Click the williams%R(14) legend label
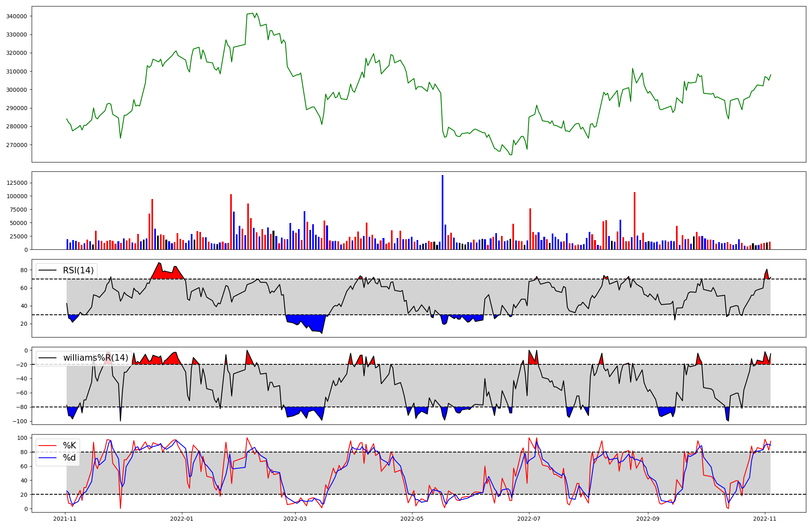The width and height of the screenshot is (812, 528). (95, 358)
